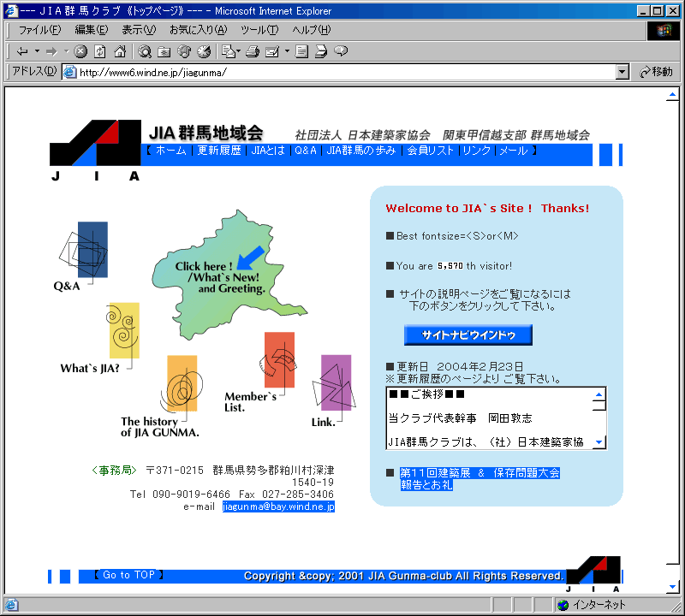Open the 表示(V) menu
This screenshot has width=685, height=616.
click(x=139, y=30)
